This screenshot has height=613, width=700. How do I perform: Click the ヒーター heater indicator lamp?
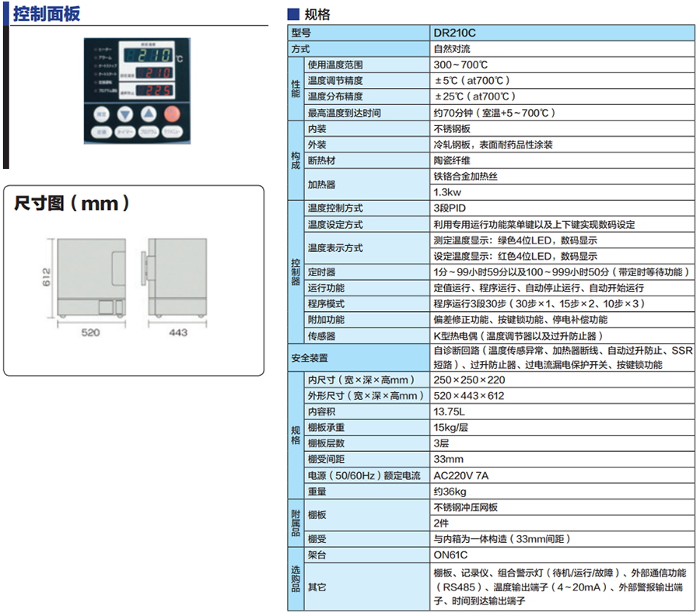point(94,48)
